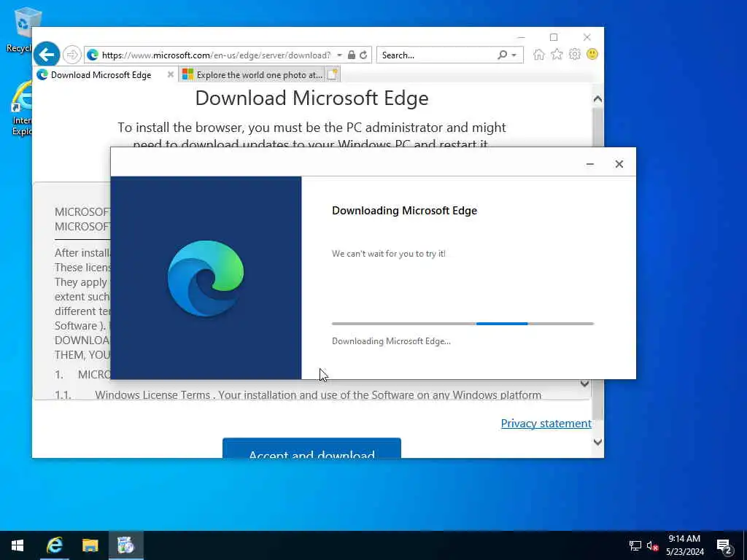Image resolution: width=747 pixels, height=560 pixels.
Task: Maximize the Internet Explorer window
Action: coord(553,37)
